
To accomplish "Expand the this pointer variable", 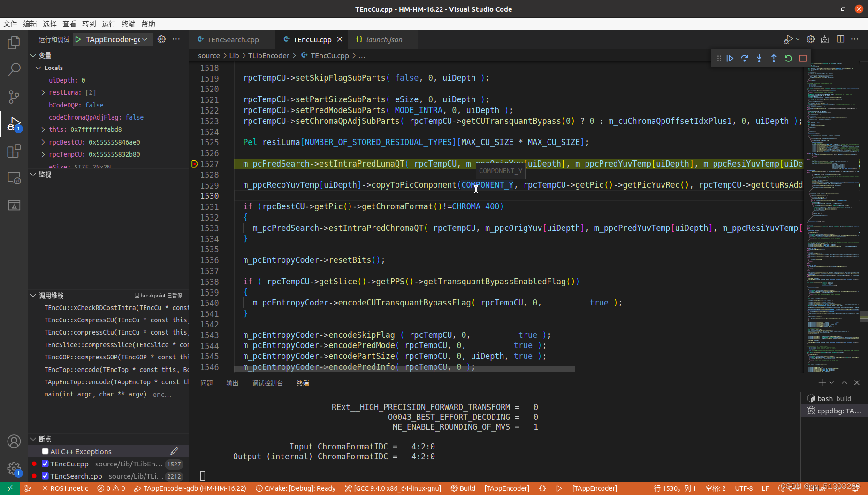I will pos(43,129).
